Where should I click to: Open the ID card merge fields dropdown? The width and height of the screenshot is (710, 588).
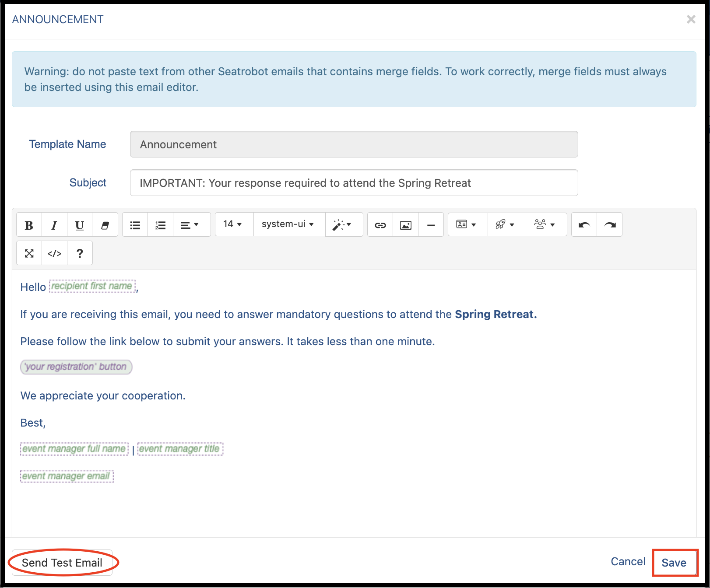pos(467,224)
